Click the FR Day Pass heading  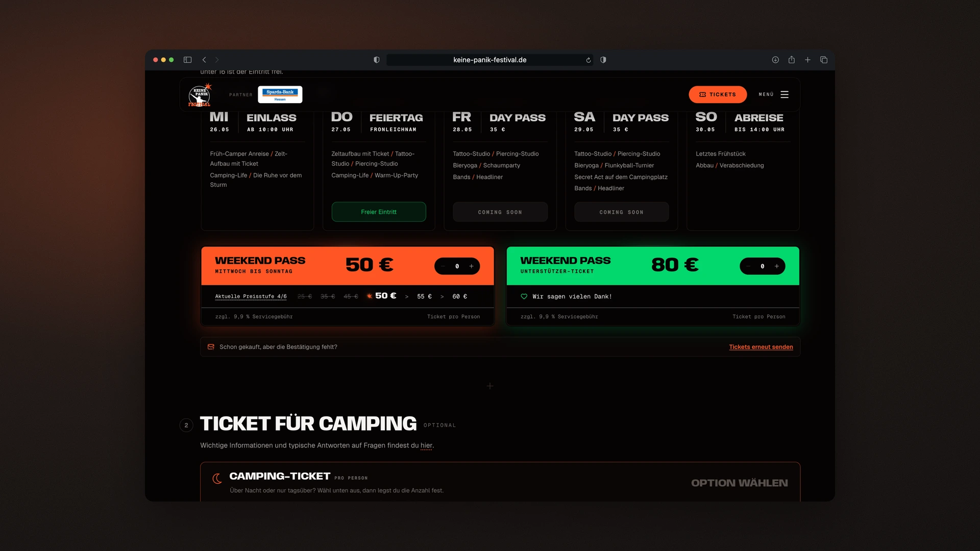499,118
